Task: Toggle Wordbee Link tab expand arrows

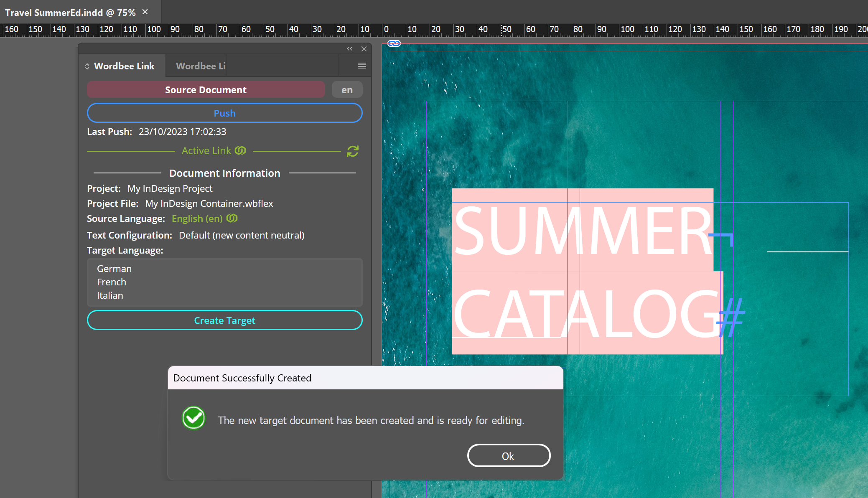Action: (87, 66)
